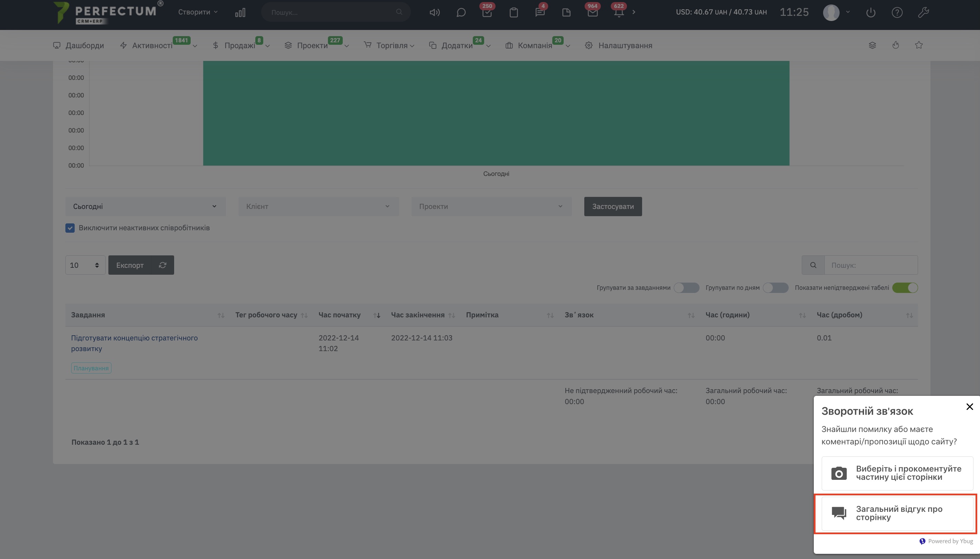This screenshot has height=559, width=980.
Task: Disable 'Показати непідтверджені табелі' toggle
Action: pos(905,287)
